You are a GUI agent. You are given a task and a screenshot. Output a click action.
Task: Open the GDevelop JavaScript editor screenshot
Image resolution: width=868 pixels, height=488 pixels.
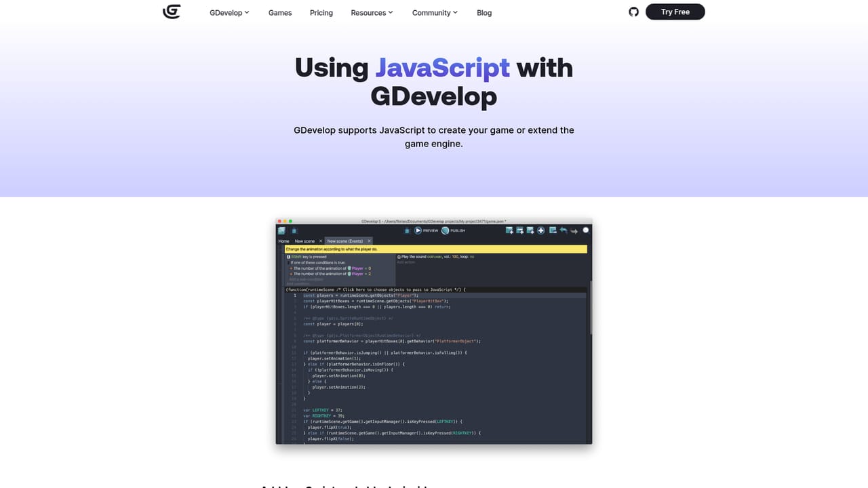coord(434,331)
